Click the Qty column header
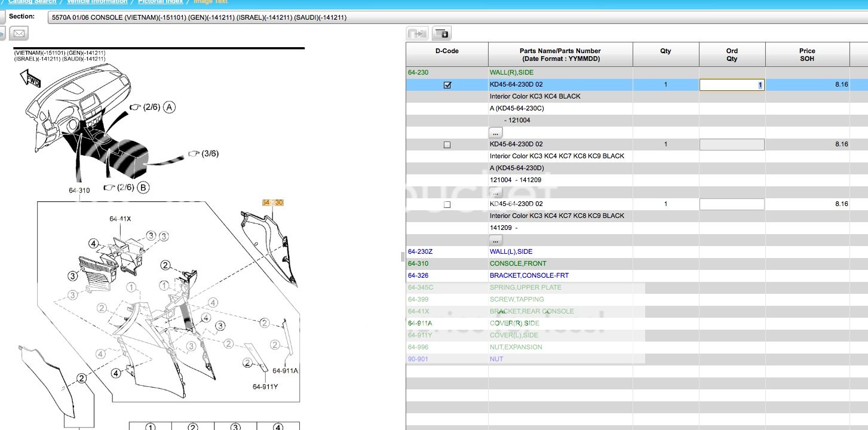Screen dimensions: 868x430 [665, 54]
